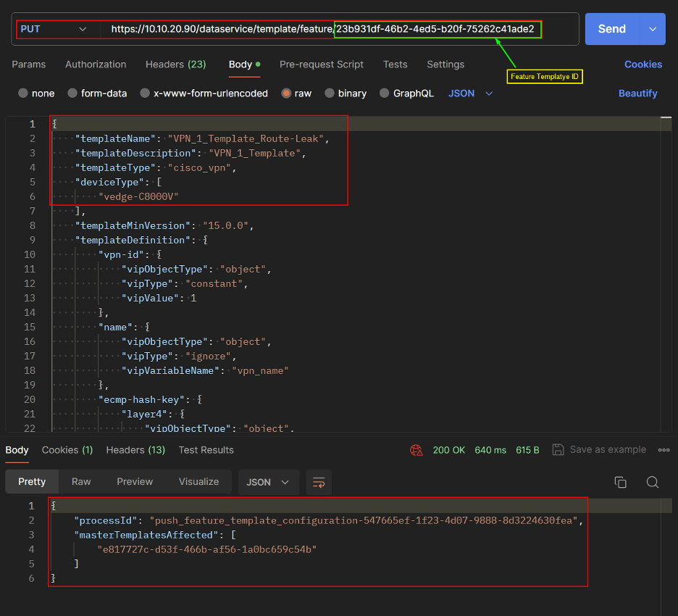Viewport: 678px width, 616px height.
Task: Select the raw body radio button
Action: click(287, 93)
